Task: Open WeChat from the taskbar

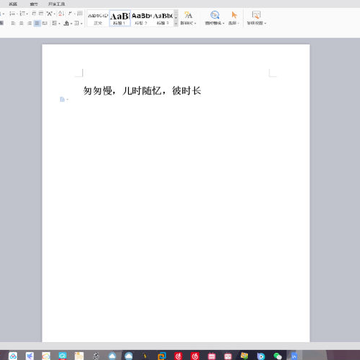Action: tap(277, 356)
